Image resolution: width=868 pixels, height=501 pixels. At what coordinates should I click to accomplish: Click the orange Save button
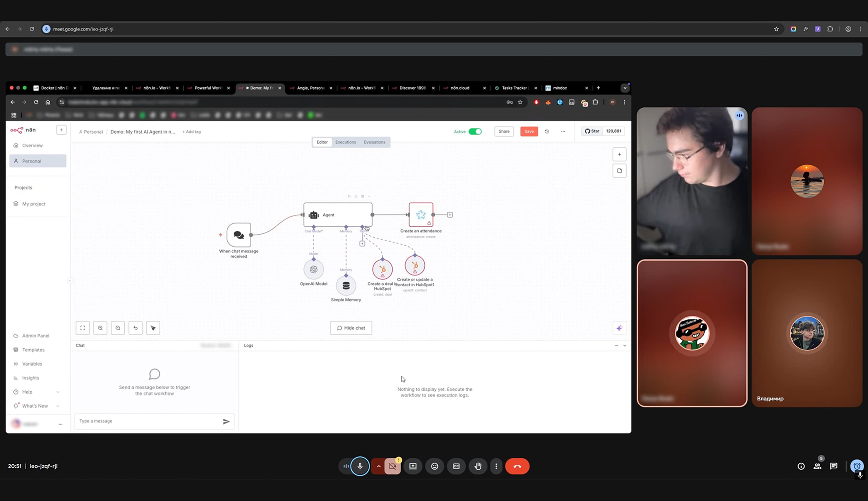pos(529,132)
